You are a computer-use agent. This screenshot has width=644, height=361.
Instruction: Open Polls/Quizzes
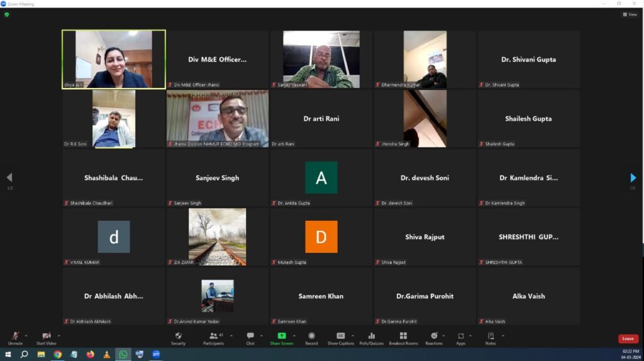[x=371, y=337]
